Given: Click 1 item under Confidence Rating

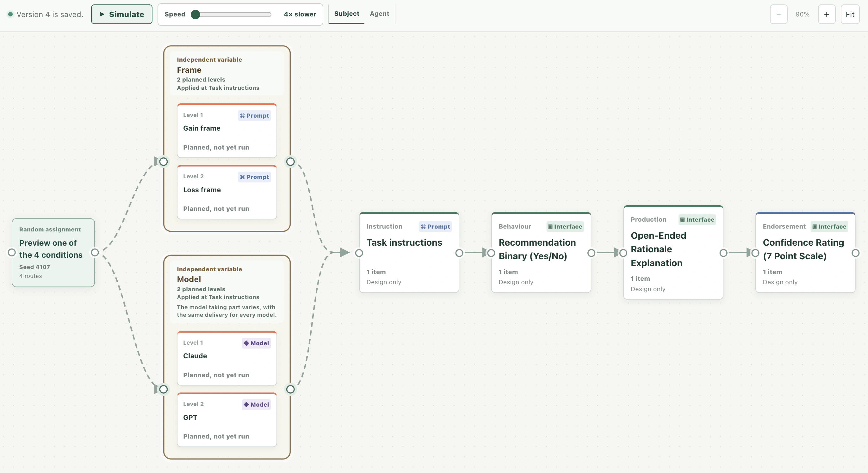Looking at the screenshot, I should tap(772, 272).
